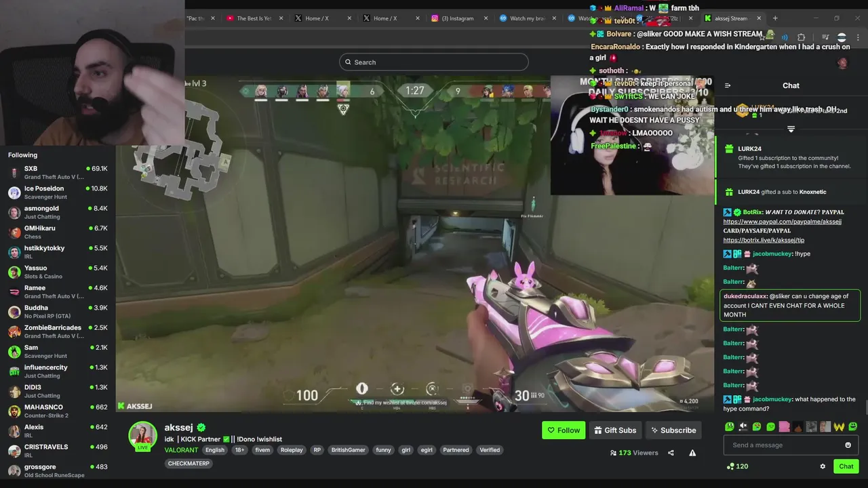Click GMHikaru avatar in sidebar

[14, 232]
